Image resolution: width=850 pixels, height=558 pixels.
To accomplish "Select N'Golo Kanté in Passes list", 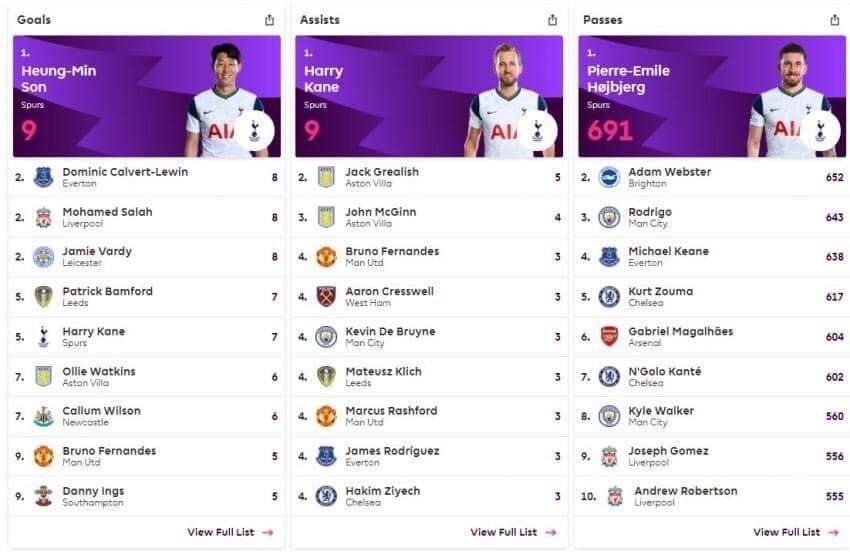I will [664, 371].
